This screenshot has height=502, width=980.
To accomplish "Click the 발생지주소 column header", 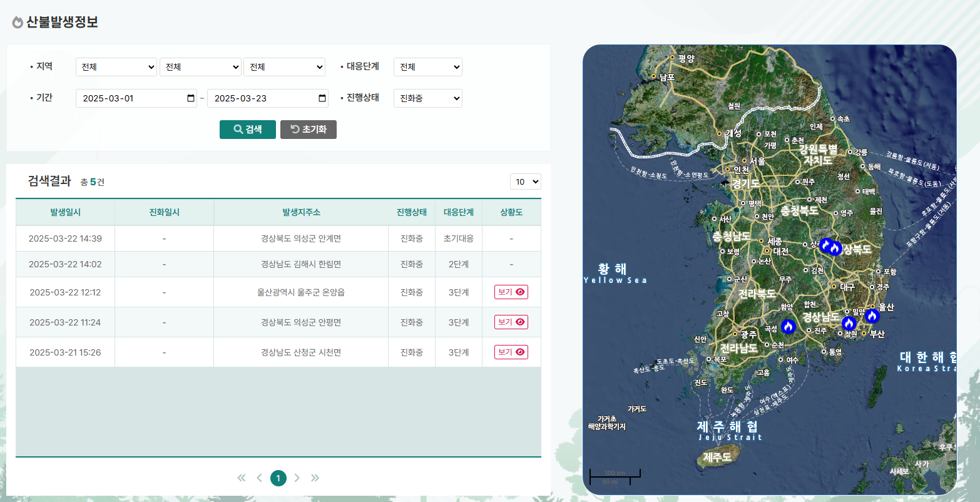I will (301, 212).
